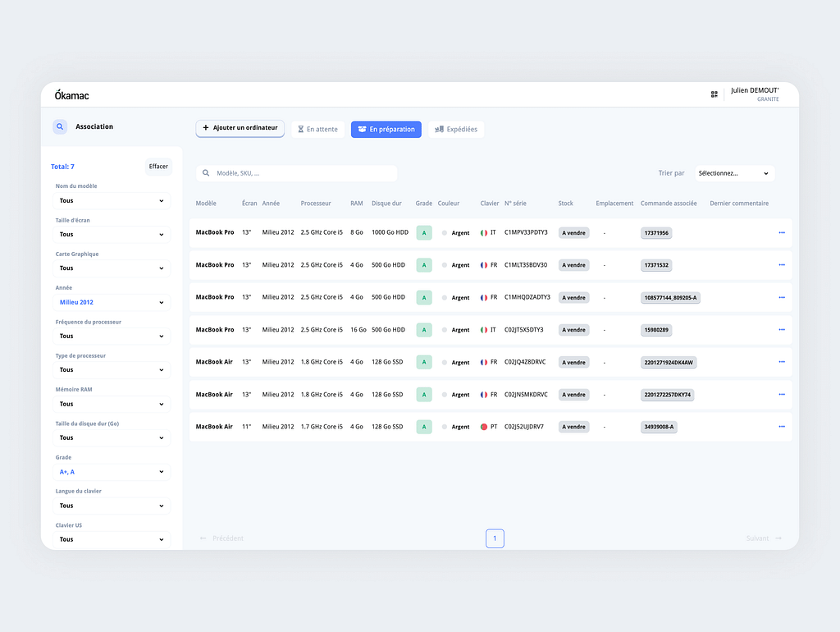Expand the Grade filter showing A+, A
Viewport: 840px width, 632px height.
point(112,472)
